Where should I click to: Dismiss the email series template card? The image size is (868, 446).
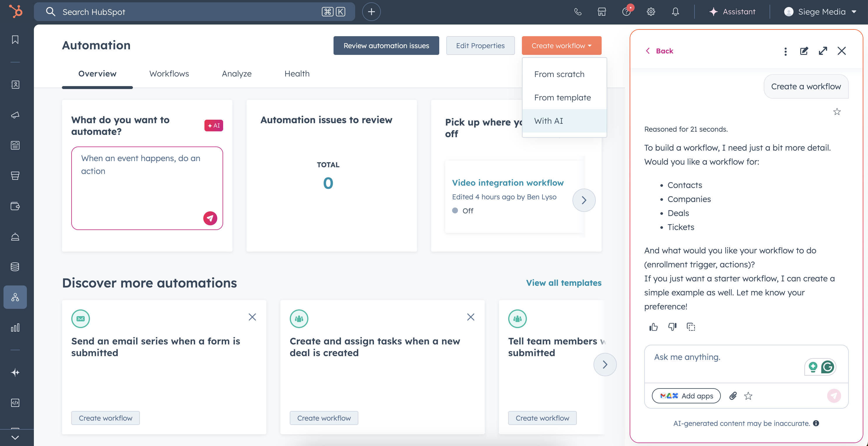[252, 317]
